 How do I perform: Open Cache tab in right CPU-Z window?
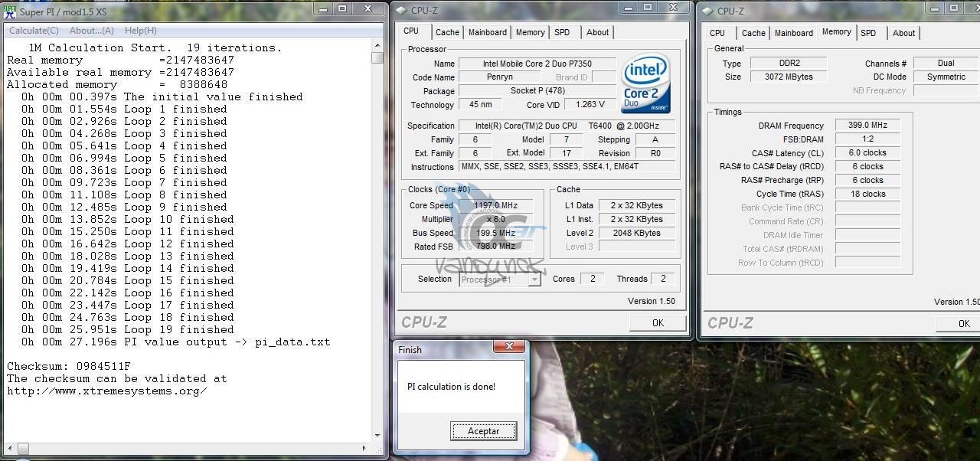pyautogui.click(x=753, y=33)
